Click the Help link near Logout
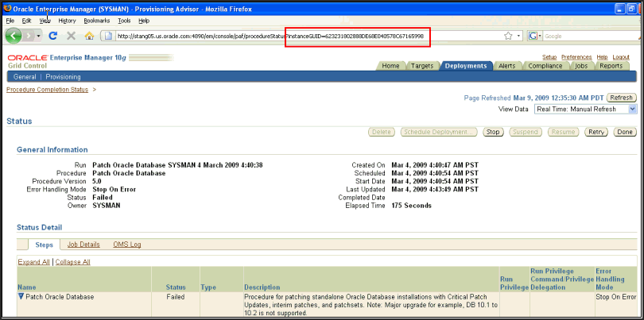 click(x=602, y=57)
